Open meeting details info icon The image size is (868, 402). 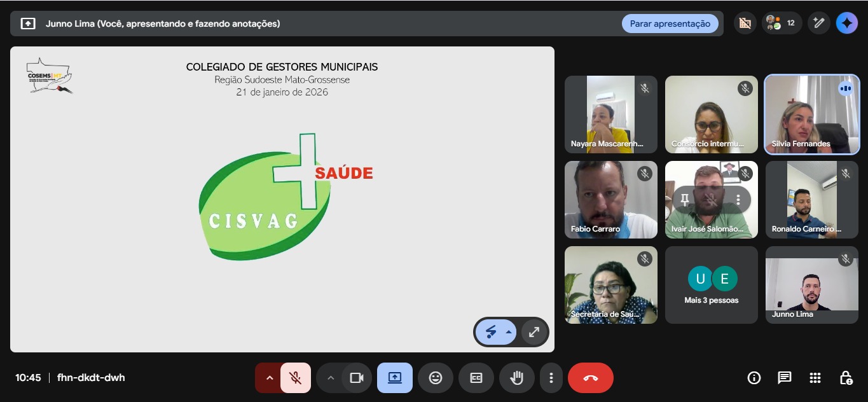(x=754, y=378)
